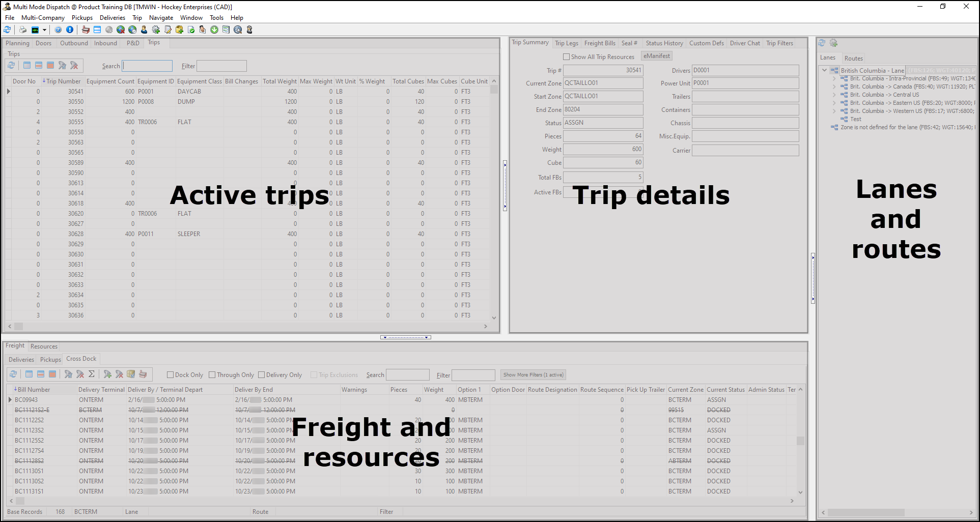The height and width of the screenshot is (522, 980).
Task: Click the Print toolbar icon
Action: pos(22,30)
